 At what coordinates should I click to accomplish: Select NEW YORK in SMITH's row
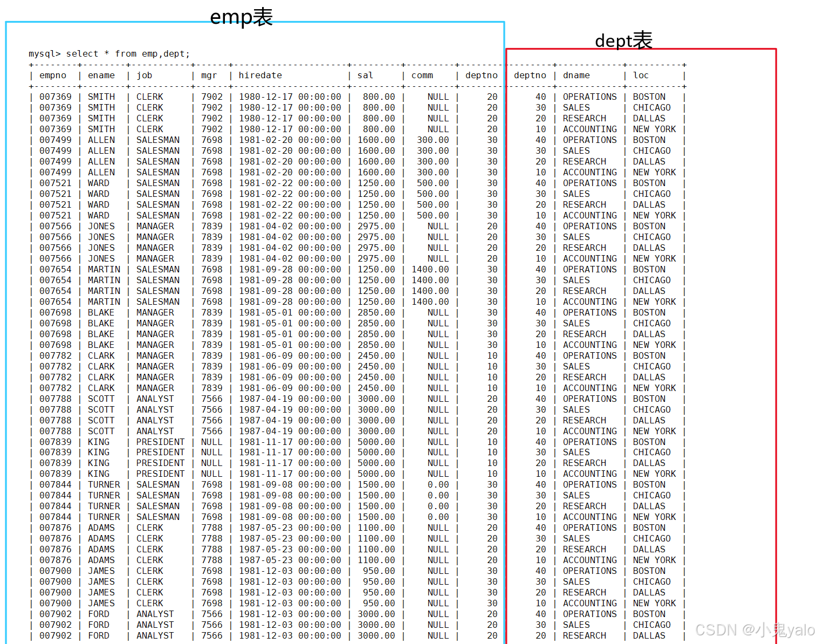[655, 129]
